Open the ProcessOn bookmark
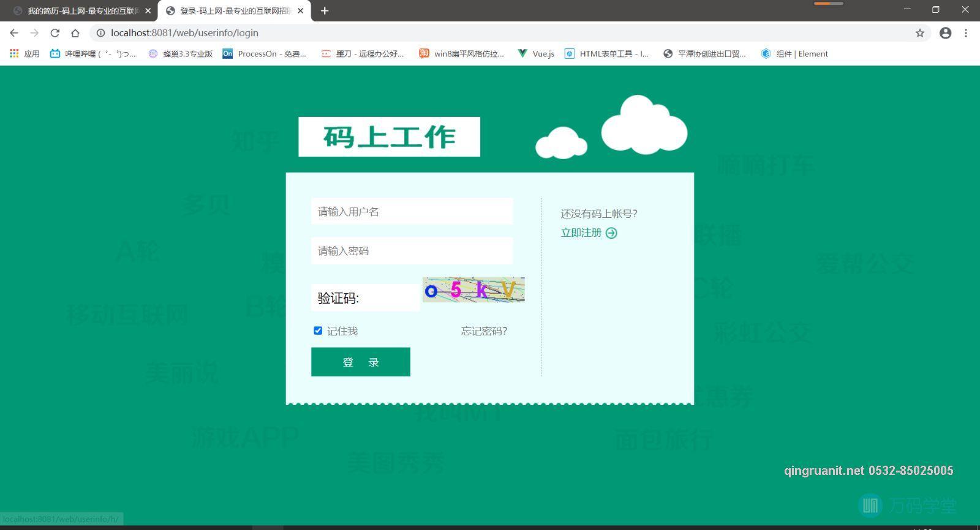 [x=264, y=54]
